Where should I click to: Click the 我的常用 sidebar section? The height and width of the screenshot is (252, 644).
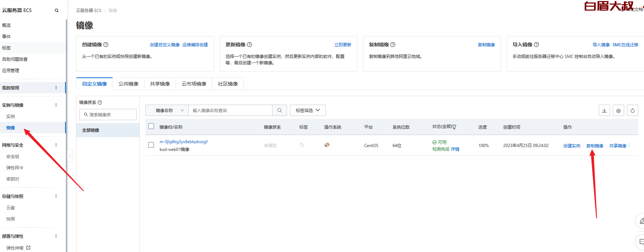coord(33,88)
